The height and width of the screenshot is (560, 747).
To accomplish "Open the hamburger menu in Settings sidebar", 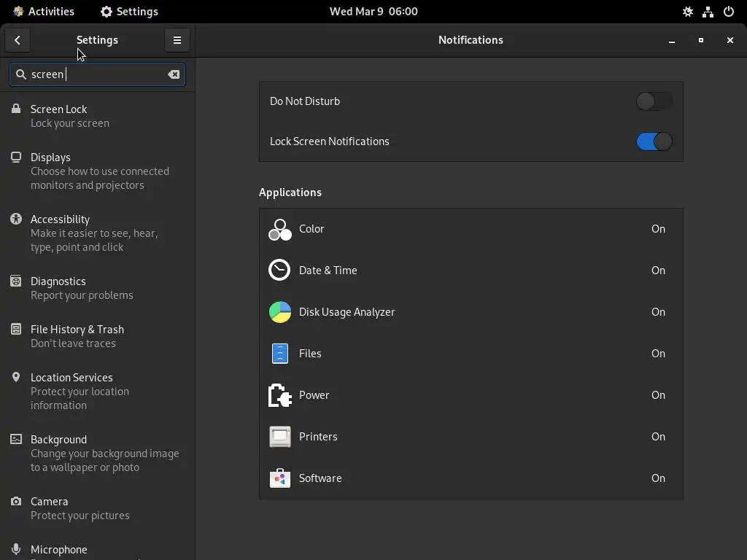I will [177, 40].
